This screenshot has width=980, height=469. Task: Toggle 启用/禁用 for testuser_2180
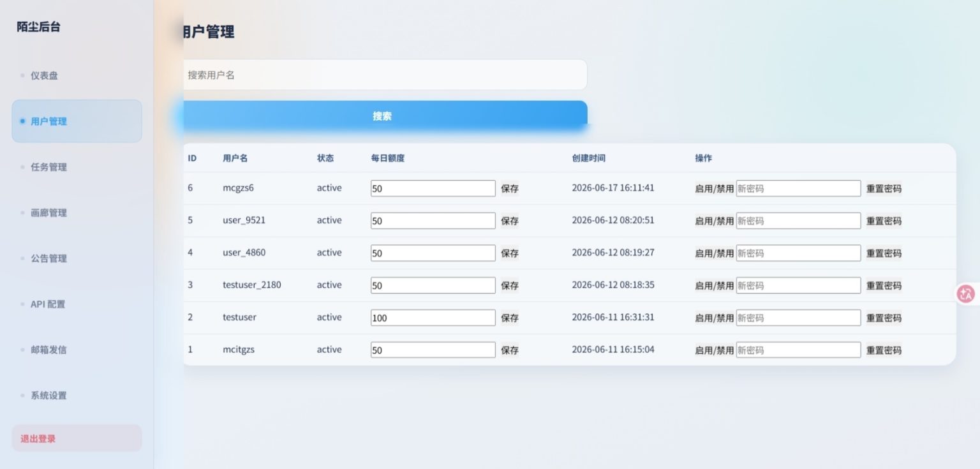[x=715, y=286]
